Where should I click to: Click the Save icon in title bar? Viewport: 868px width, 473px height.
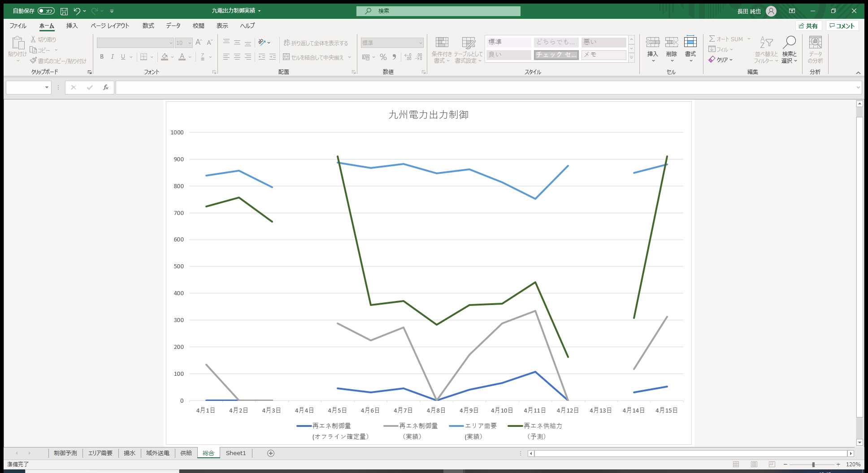[x=64, y=11]
